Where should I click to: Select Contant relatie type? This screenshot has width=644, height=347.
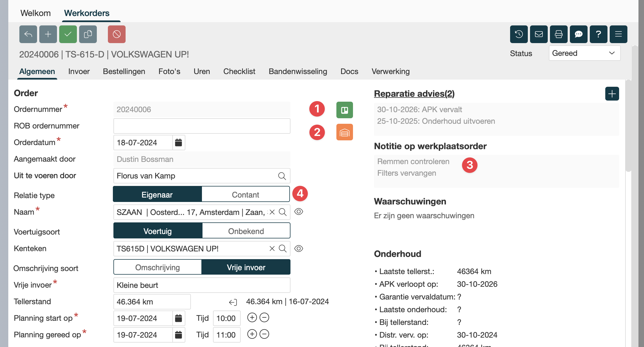(245, 195)
